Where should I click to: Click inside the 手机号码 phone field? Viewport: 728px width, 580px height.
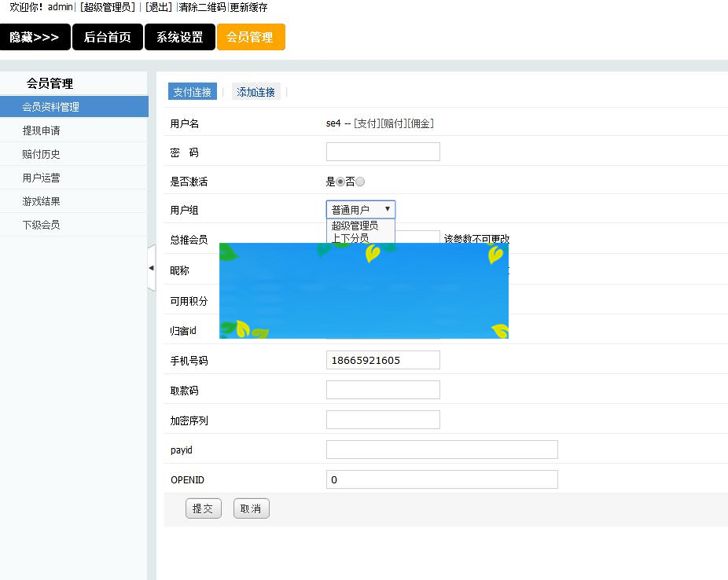(382, 359)
